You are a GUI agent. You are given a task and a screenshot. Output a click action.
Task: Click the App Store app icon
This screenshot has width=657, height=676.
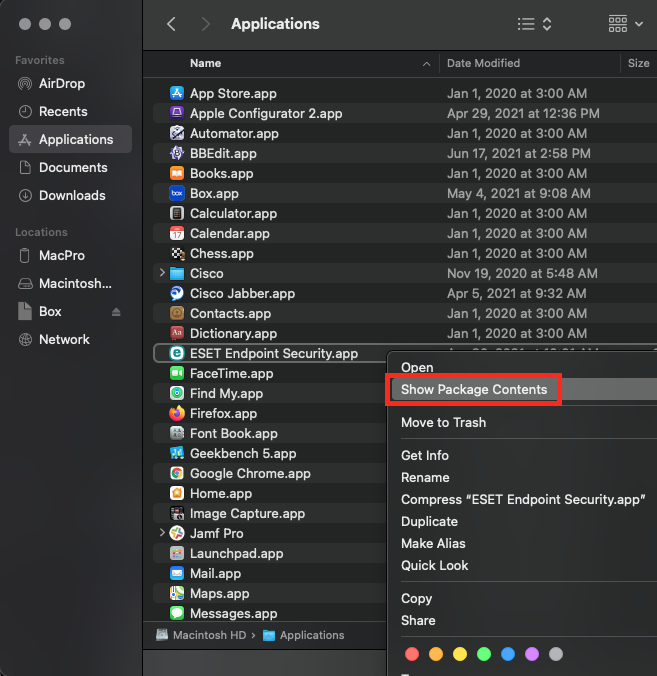click(x=177, y=93)
